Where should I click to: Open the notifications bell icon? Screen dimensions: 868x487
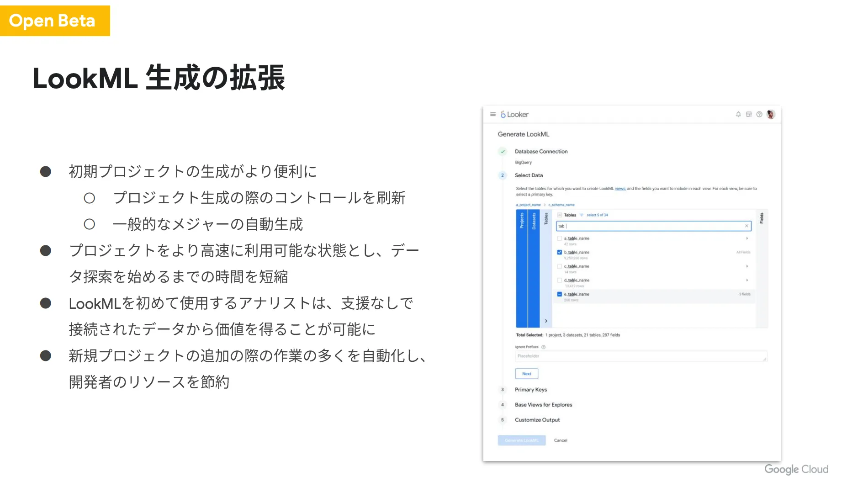738,114
